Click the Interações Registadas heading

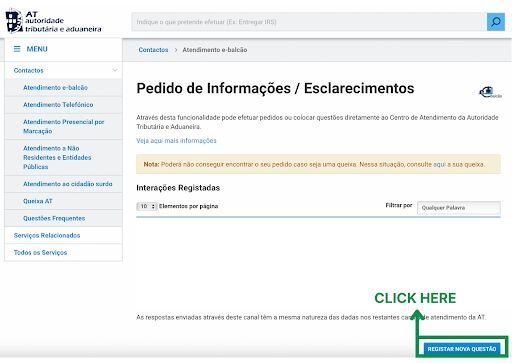point(178,188)
